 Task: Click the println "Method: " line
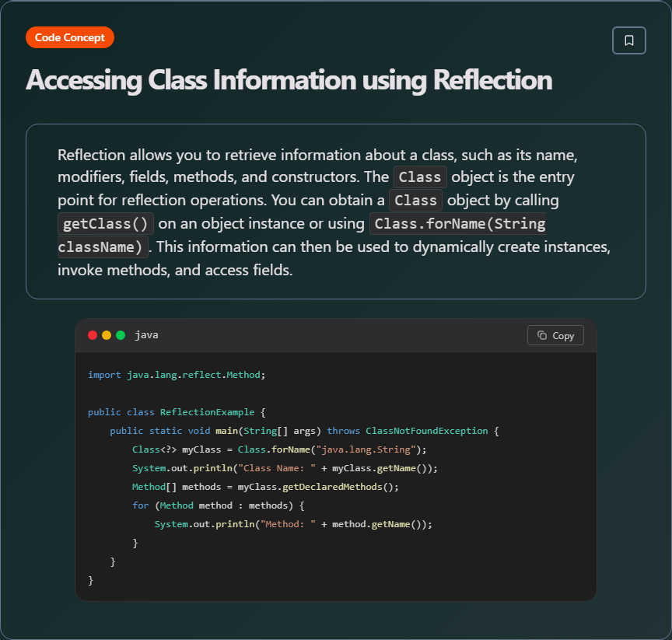pyautogui.click(x=293, y=524)
